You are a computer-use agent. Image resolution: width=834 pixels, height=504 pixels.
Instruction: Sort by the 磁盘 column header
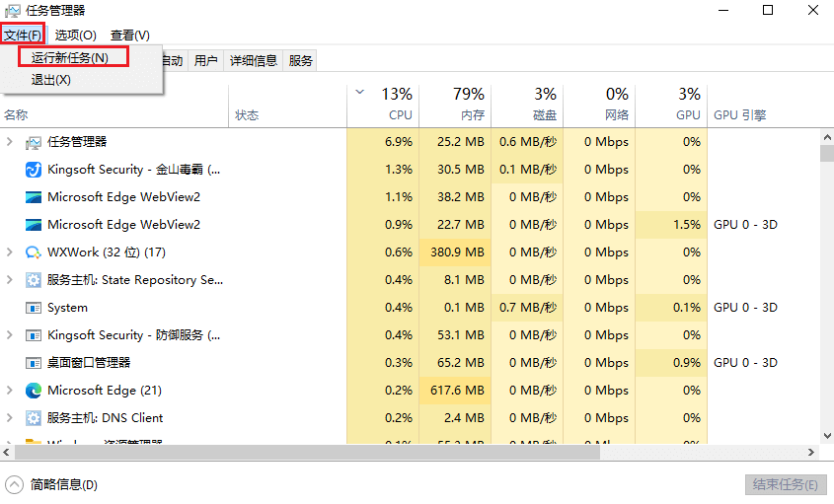(x=527, y=106)
